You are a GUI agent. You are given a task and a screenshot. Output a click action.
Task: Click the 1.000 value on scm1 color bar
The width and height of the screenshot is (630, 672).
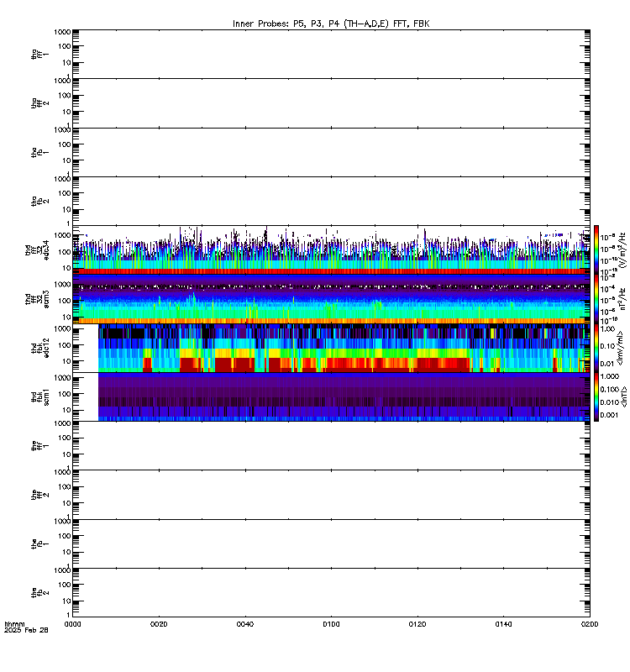pos(610,376)
